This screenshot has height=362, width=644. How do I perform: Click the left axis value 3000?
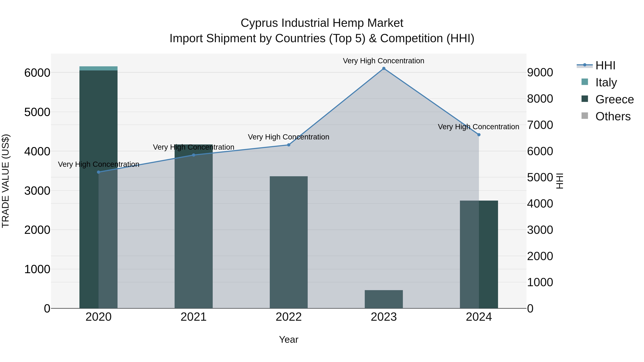(x=37, y=191)
